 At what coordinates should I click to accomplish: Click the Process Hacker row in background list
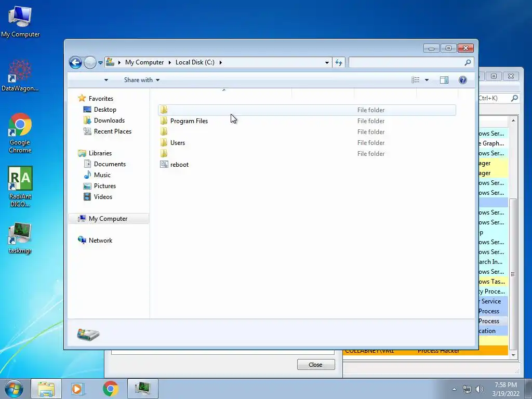(425, 351)
